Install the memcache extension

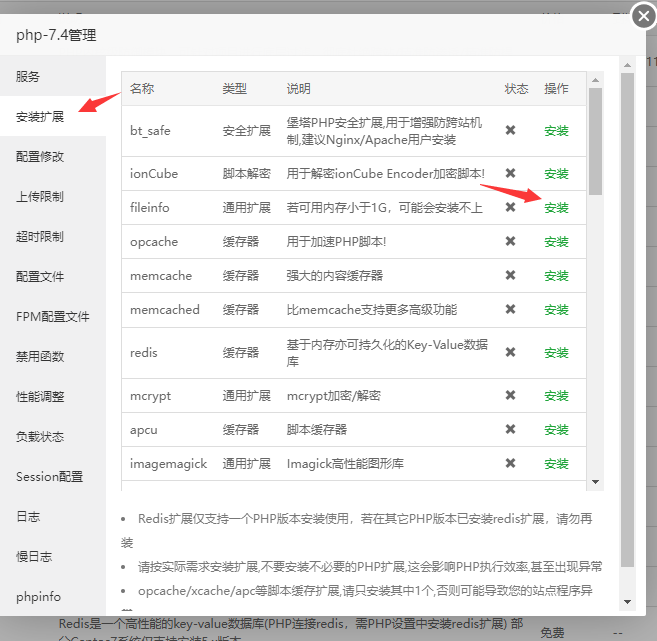point(556,276)
